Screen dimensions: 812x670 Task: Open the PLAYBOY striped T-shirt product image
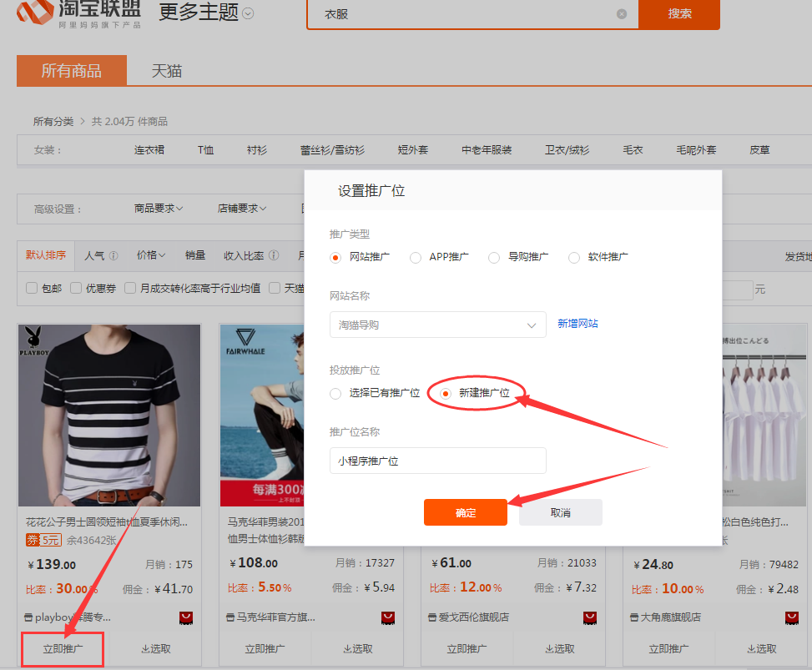109,415
